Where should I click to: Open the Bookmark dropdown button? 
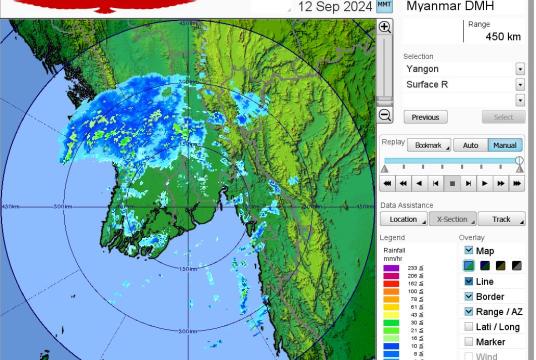[429, 145]
